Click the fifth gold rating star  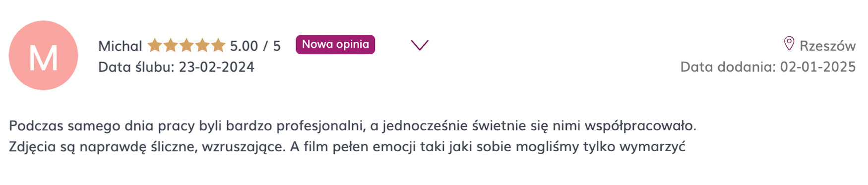(218, 45)
